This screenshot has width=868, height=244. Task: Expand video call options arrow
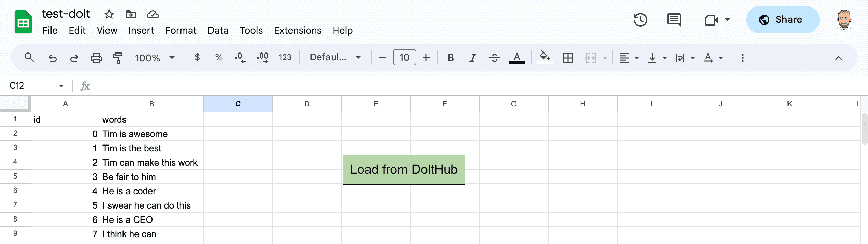click(727, 20)
